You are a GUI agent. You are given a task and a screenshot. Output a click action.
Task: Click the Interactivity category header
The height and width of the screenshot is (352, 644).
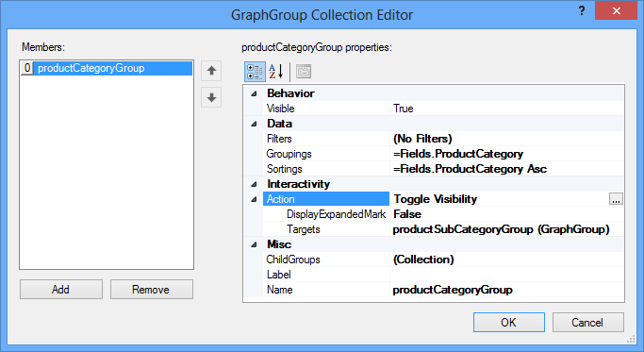click(299, 184)
